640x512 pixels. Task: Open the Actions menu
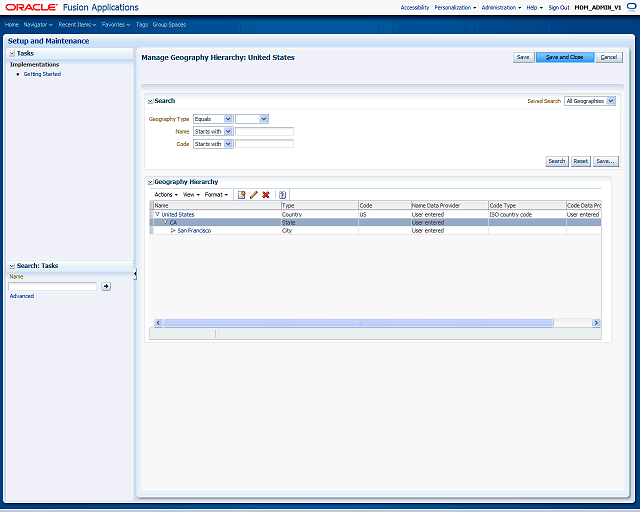[166, 195]
